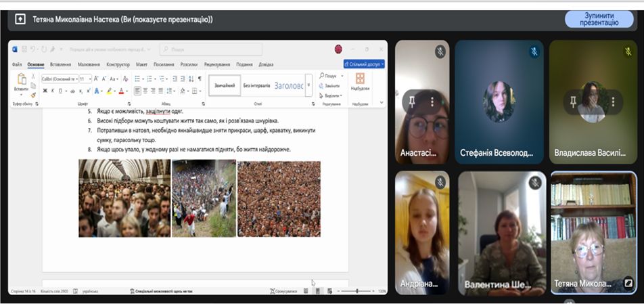Switch to the Рецензування tab

tap(216, 64)
